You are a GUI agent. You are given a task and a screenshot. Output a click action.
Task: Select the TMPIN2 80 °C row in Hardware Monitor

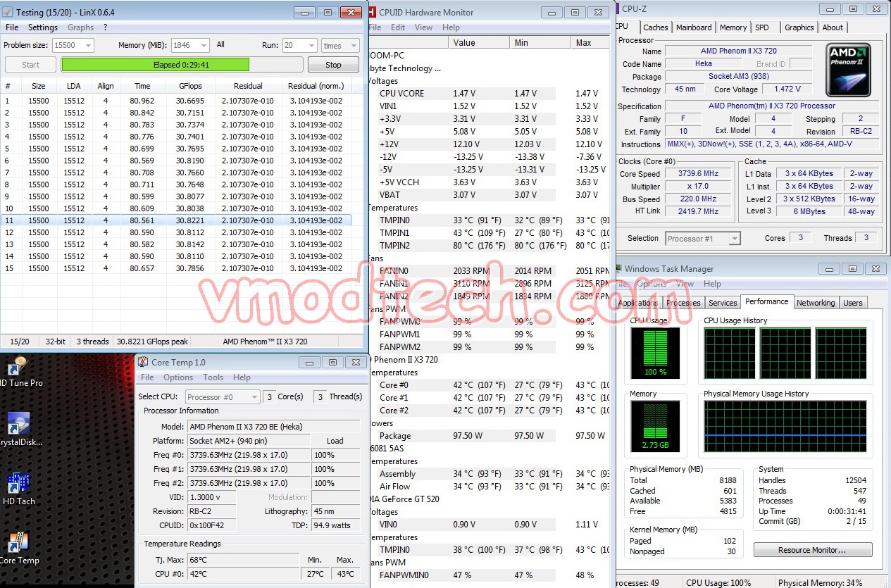(x=489, y=246)
